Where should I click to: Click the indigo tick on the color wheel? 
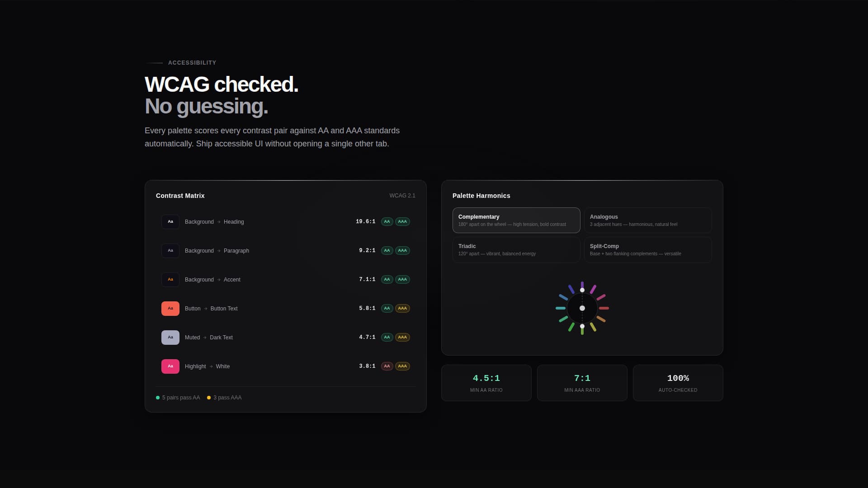pyautogui.click(x=571, y=289)
